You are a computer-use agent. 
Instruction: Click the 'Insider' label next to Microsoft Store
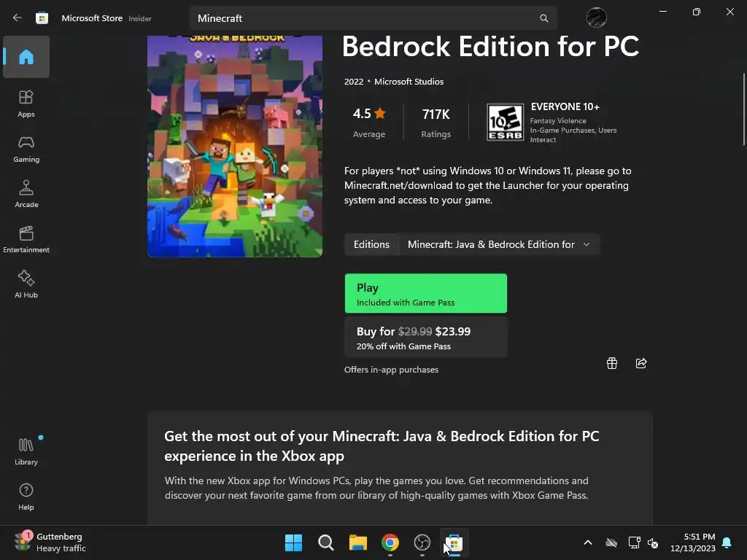(140, 18)
